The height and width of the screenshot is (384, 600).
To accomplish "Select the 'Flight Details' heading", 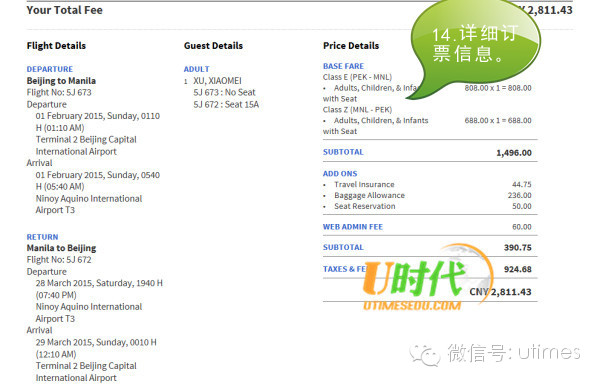I will click(x=56, y=46).
